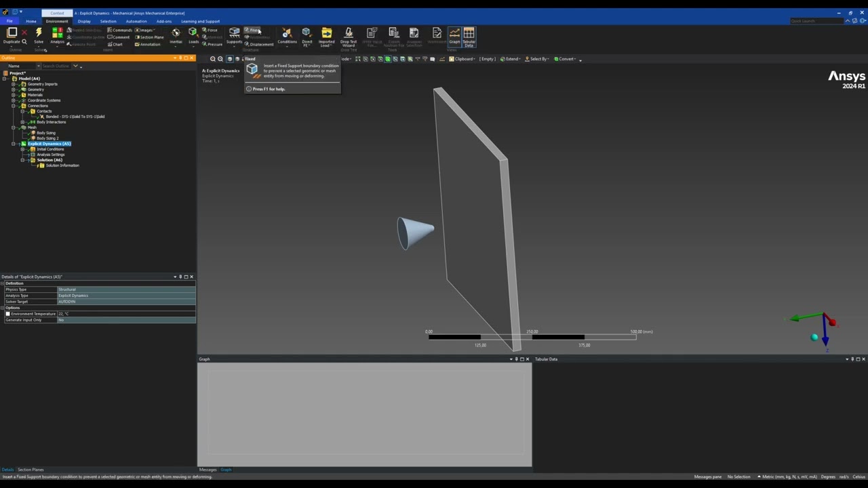Switch to the Automation ribbon tab
This screenshot has height=488, width=868.
(x=136, y=21)
